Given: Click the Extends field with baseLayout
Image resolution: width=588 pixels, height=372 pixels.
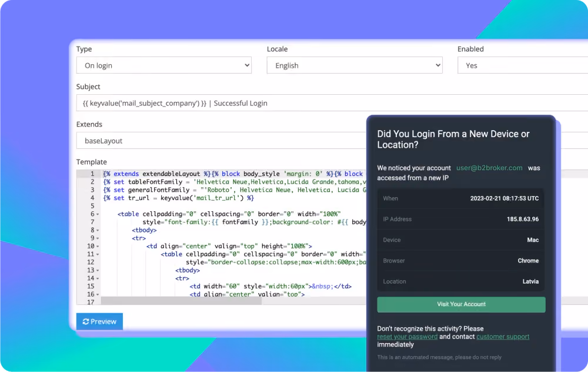Looking at the screenshot, I should [221, 141].
